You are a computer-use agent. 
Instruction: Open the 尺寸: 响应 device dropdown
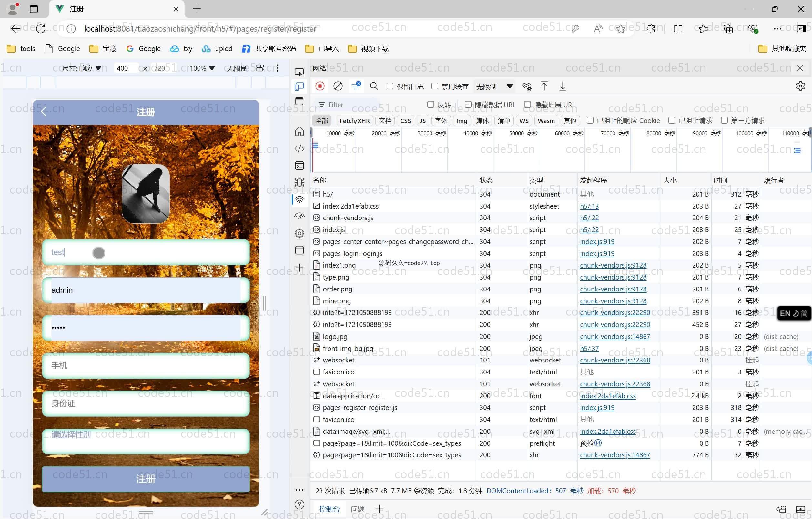pyautogui.click(x=82, y=68)
